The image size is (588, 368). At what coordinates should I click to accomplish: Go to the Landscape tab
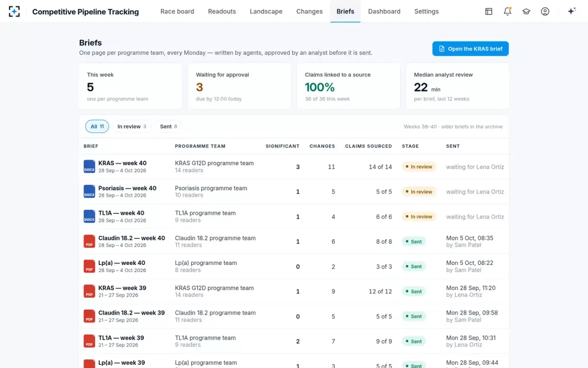point(266,11)
